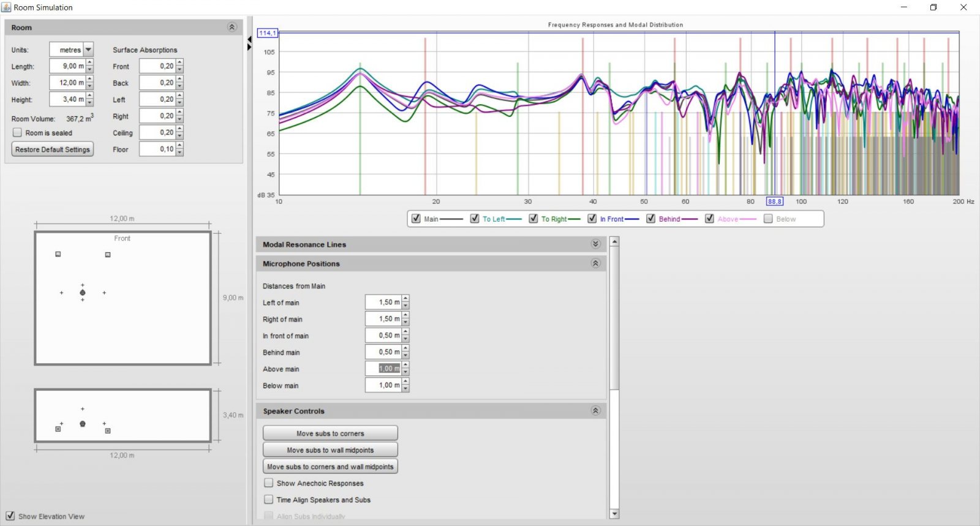Toggle Main trace checkbox in legend
Viewport: 980px width, 526px height.
[x=416, y=219]
